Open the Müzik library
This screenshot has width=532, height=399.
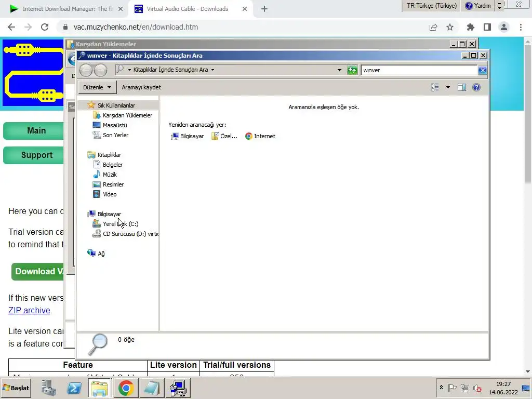click(x=110, y=175)
